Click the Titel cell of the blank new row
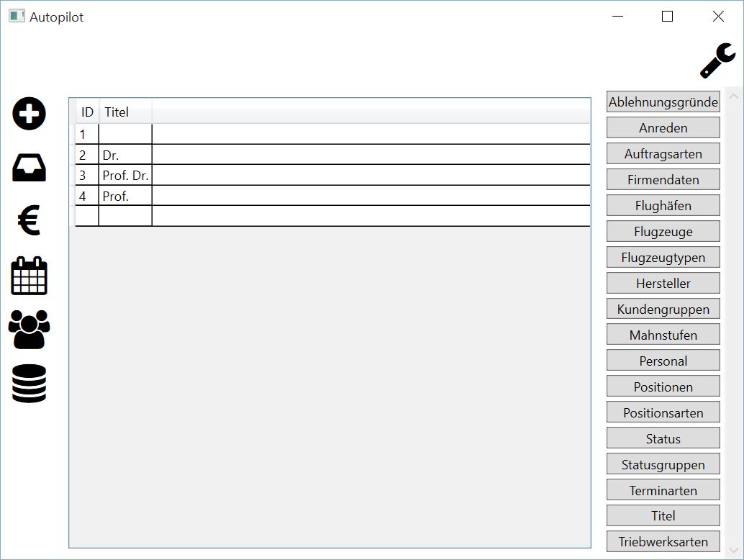 pos(125,216)
